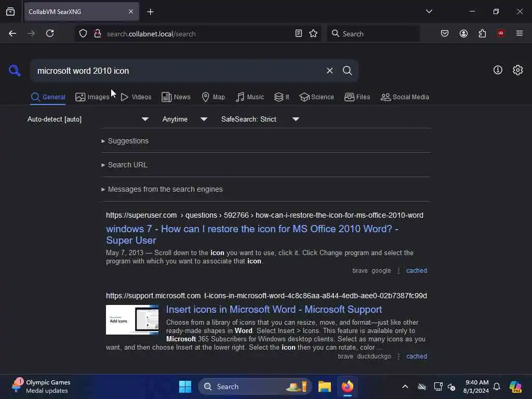Open Firefox application hamburger menu
The image size is (532, 399).
click(x=519, y=33)
